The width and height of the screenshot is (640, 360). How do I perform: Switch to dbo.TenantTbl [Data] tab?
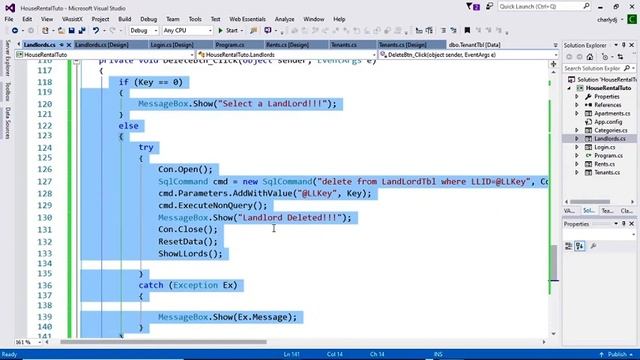click(475, 45)
